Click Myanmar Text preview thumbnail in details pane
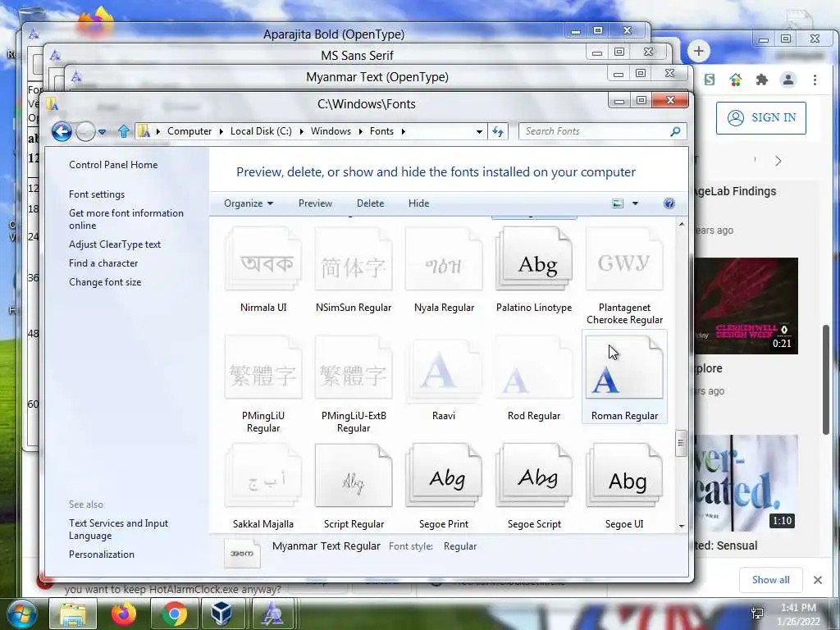This screenshot has height=630, width=840. click(242, 553)
